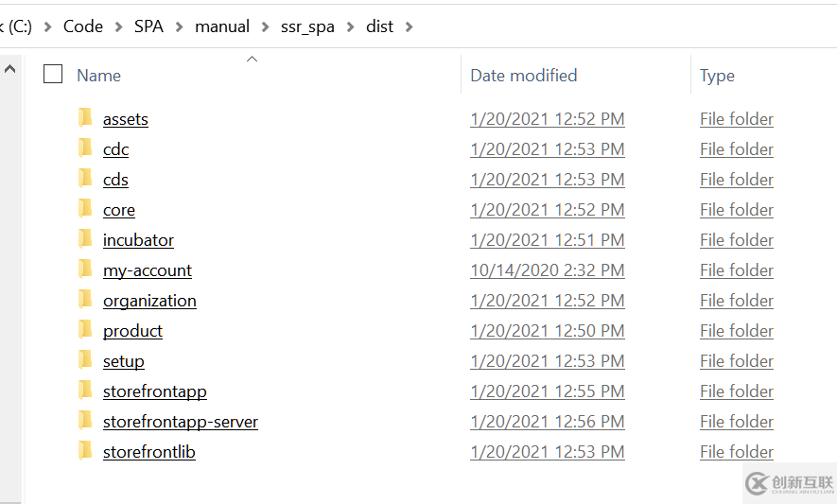Viewport: 837px width, 504px height.
Task: Expand the chevron after dist in path
Action: pos(409,26)
